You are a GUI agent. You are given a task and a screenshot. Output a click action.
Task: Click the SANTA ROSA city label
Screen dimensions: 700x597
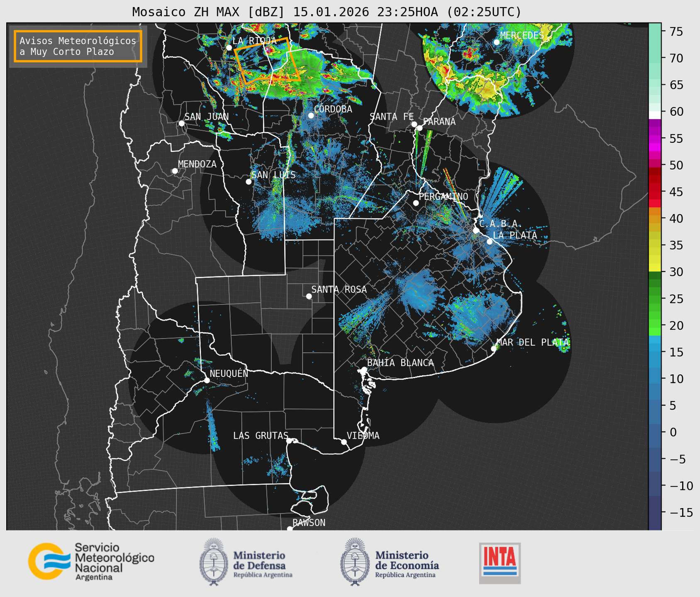[339, 289]
